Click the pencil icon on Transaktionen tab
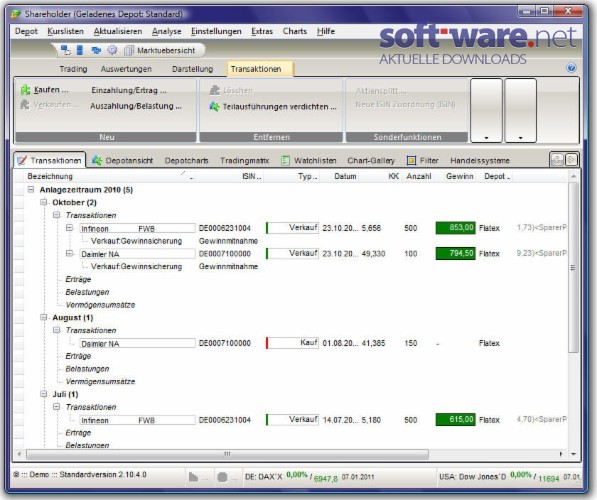 point(22,160)
